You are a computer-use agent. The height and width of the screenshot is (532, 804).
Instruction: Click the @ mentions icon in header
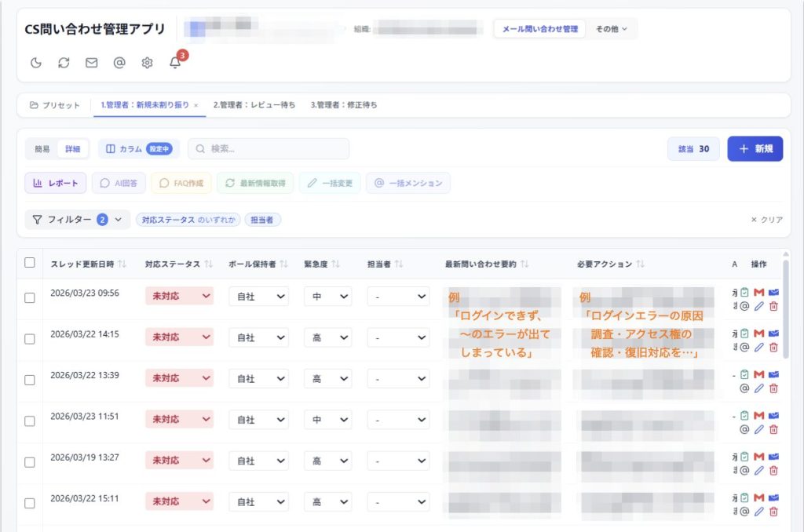(119, 63)
